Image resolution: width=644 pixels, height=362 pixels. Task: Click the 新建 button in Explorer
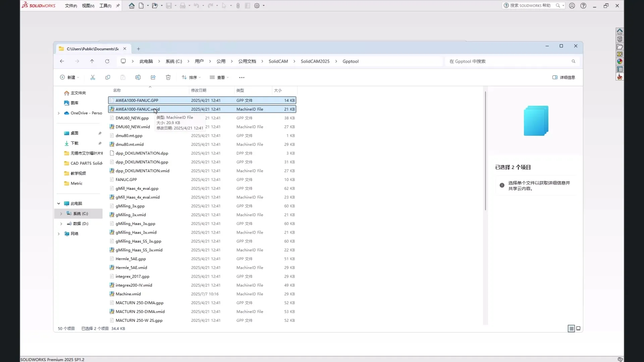[69, 77]
